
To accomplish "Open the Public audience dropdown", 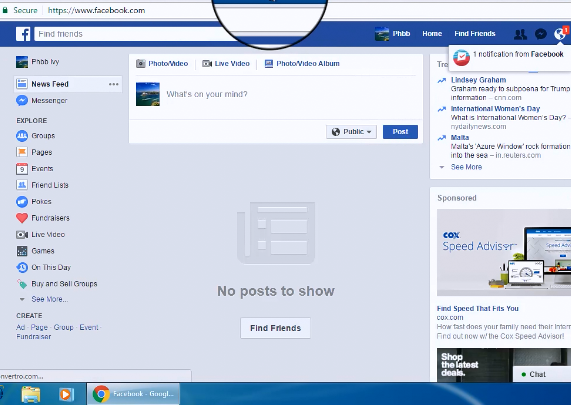I will click(351, 132).
